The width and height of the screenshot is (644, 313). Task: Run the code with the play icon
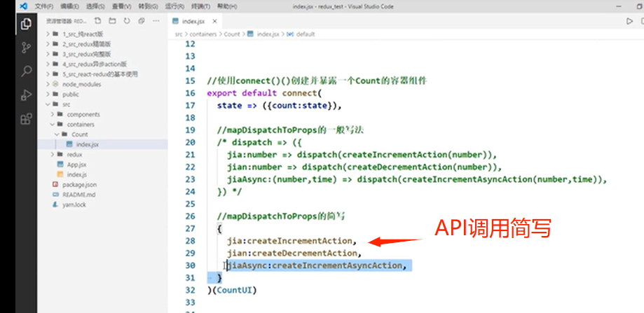click(x=629, y=21)
